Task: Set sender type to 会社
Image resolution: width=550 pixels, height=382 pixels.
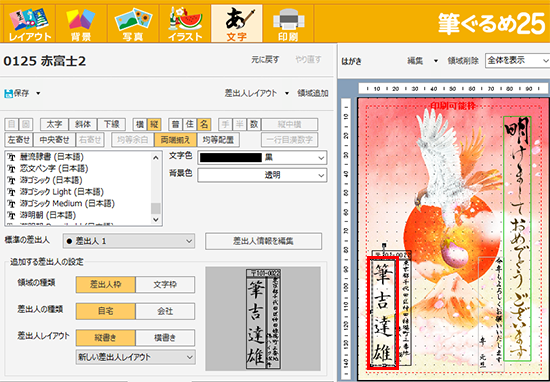Action: 165,311
